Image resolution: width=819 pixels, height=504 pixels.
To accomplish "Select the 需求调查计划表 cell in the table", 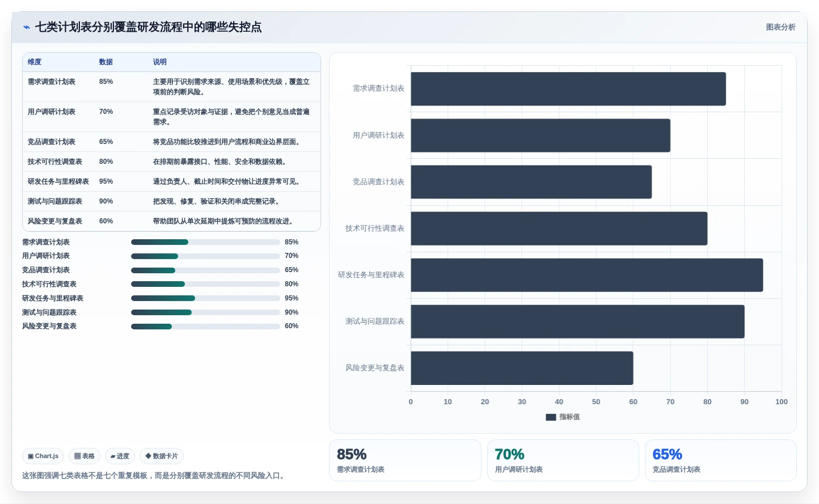I will (52, 82).
